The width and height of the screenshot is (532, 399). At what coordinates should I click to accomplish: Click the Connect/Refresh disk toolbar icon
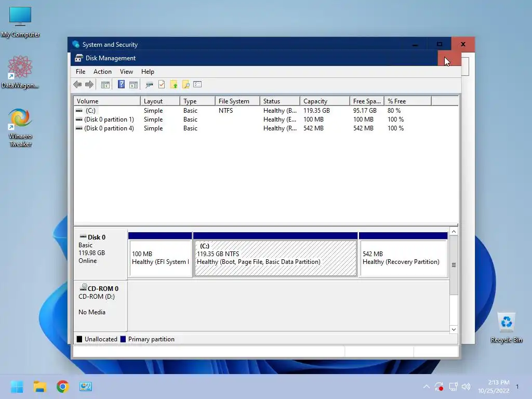149,85
